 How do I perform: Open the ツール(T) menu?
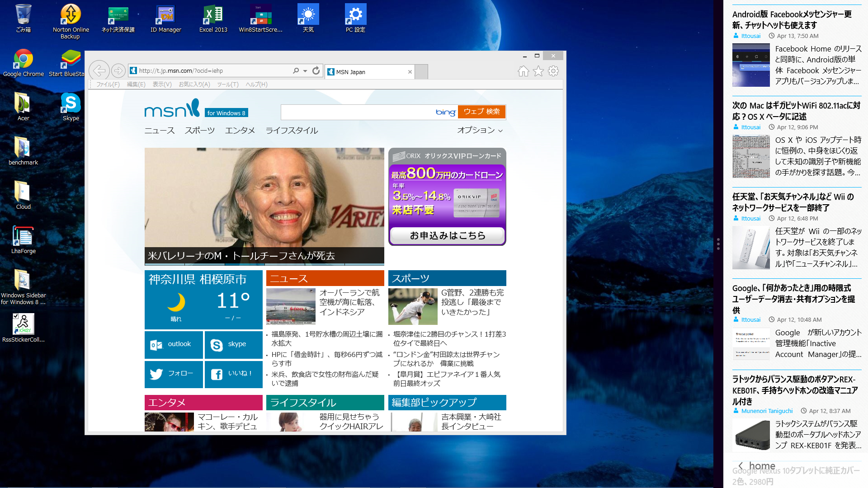coord(227,84)
